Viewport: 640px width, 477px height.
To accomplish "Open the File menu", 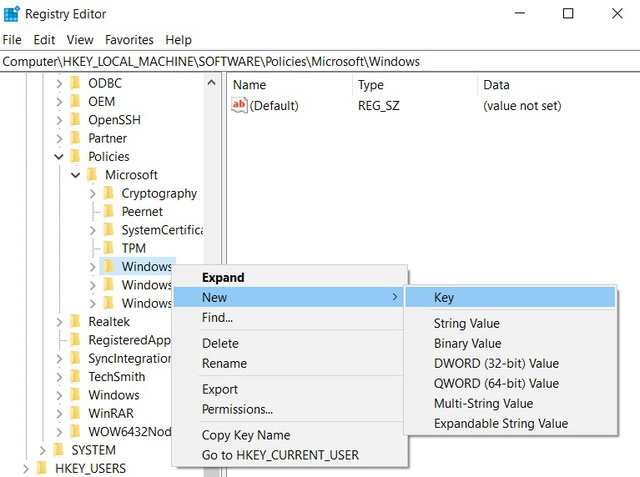I will pos(12,40).
